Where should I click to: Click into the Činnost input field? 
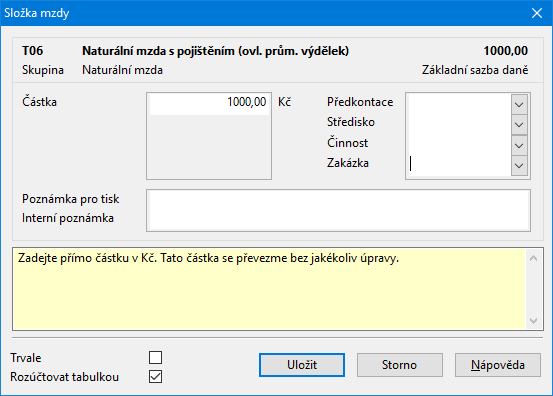[459, 145]
